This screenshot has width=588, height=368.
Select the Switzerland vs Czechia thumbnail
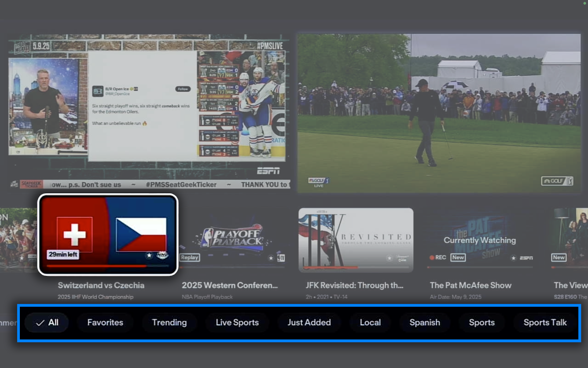tap(108, 234)
